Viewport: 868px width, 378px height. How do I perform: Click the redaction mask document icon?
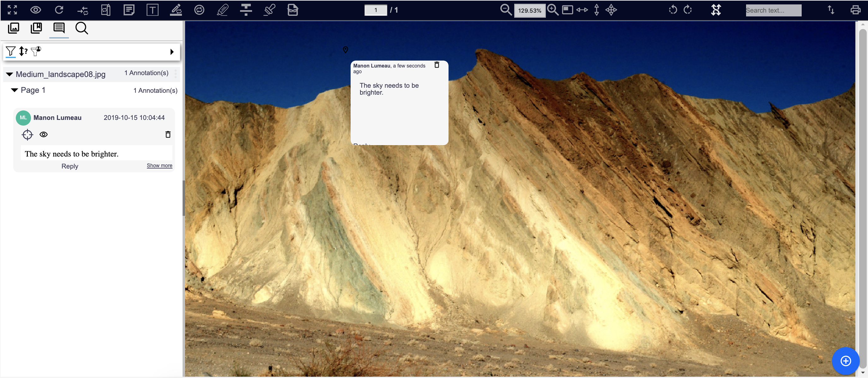point(293,10)
